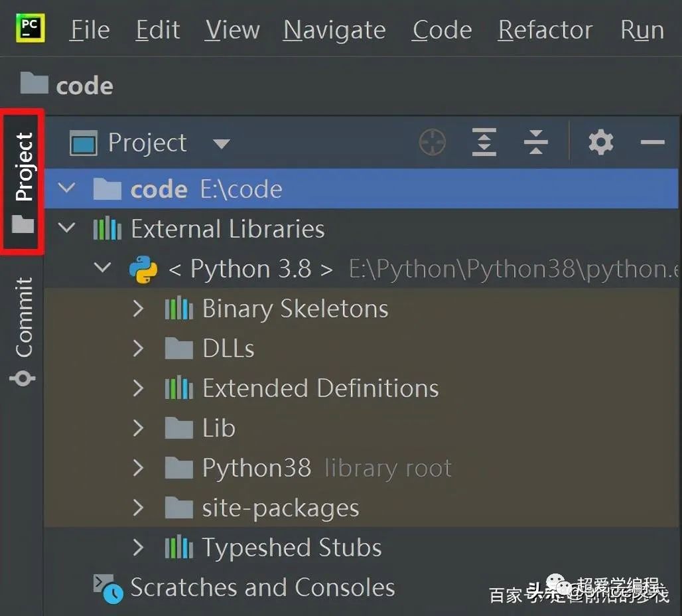The image size is (682, 616).
Task: Open the Code menu
Action: click(x=442, y=30)
